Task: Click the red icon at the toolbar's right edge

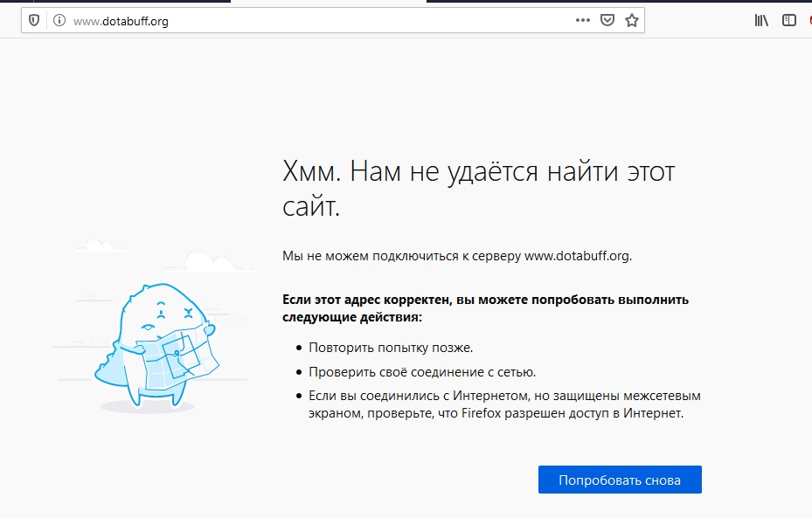Action: [809, 21]
